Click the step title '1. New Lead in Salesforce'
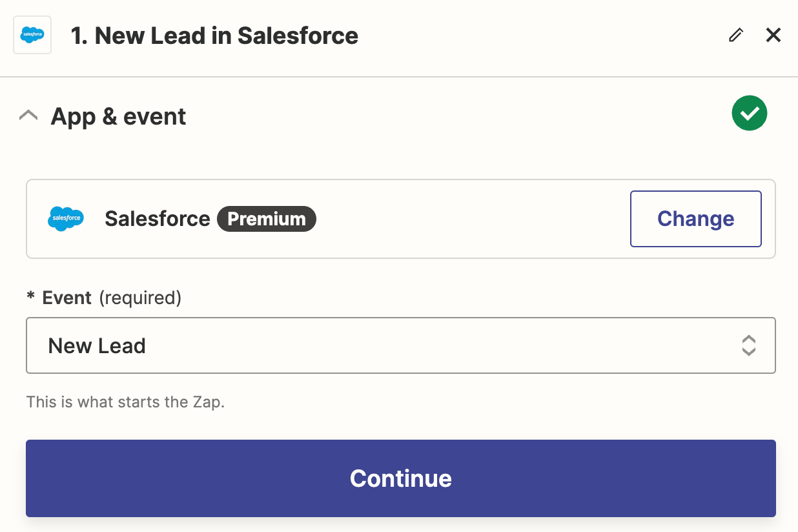This screenshot has height=532, width=798. click(214, 36)
